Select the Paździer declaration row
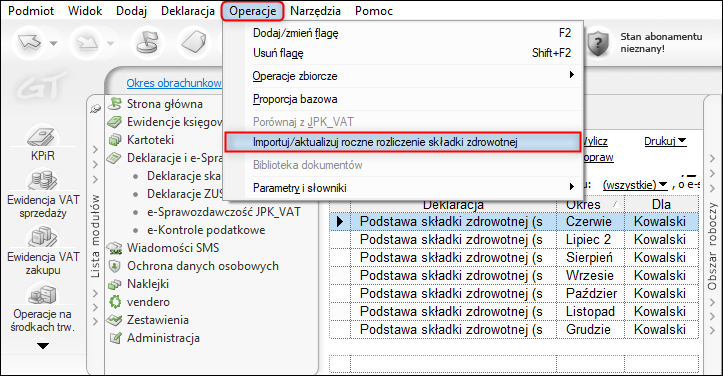This screenshot has width=723, height=376. pos(514,293)
